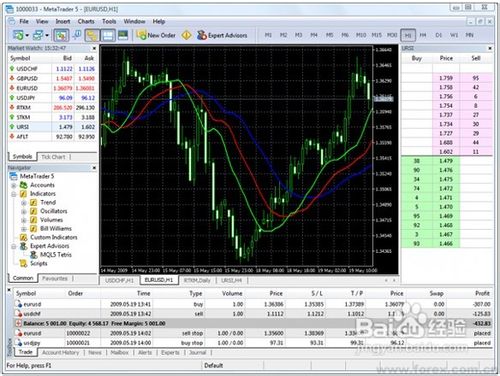Select the M1 timeframe
Image resolution: width=500 pixels, height=376 pixels.
268,35
